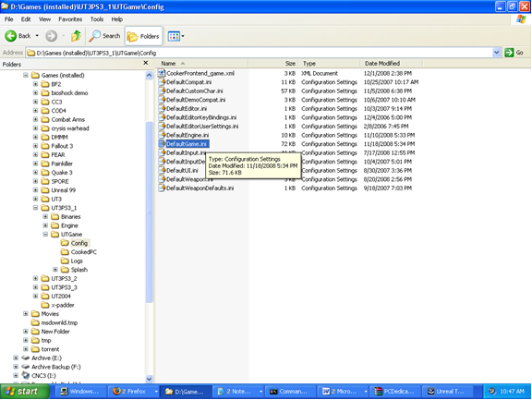Click the Go button beside address bar
This screenshot has width=532, height=400.
tap(514, 53)
